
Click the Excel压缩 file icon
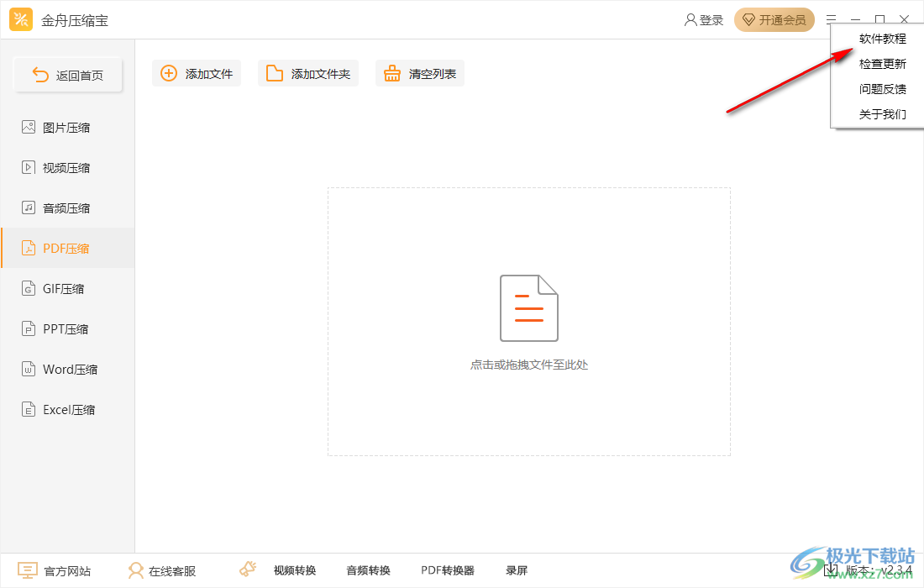tap(29, 409)
